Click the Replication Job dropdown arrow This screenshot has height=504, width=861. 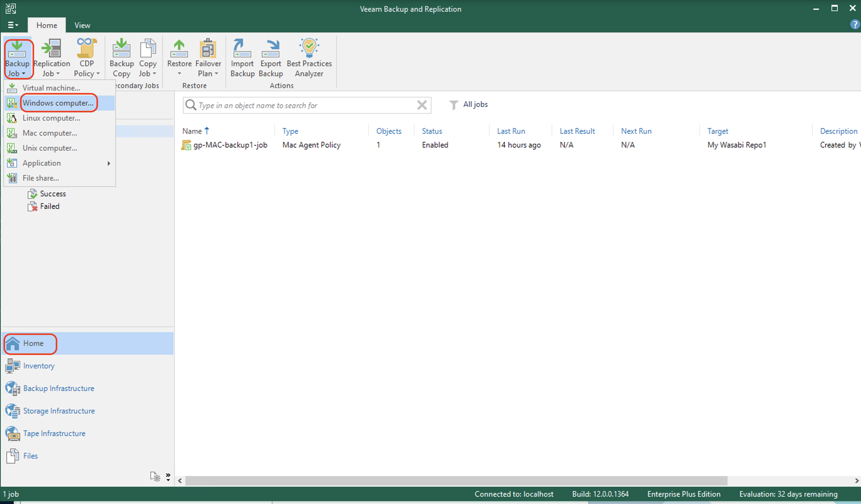click(x=58, y=74)
